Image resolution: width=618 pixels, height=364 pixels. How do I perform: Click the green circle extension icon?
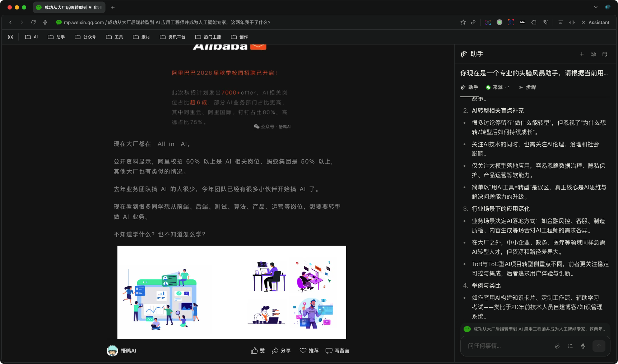click(x=499, y=22)
